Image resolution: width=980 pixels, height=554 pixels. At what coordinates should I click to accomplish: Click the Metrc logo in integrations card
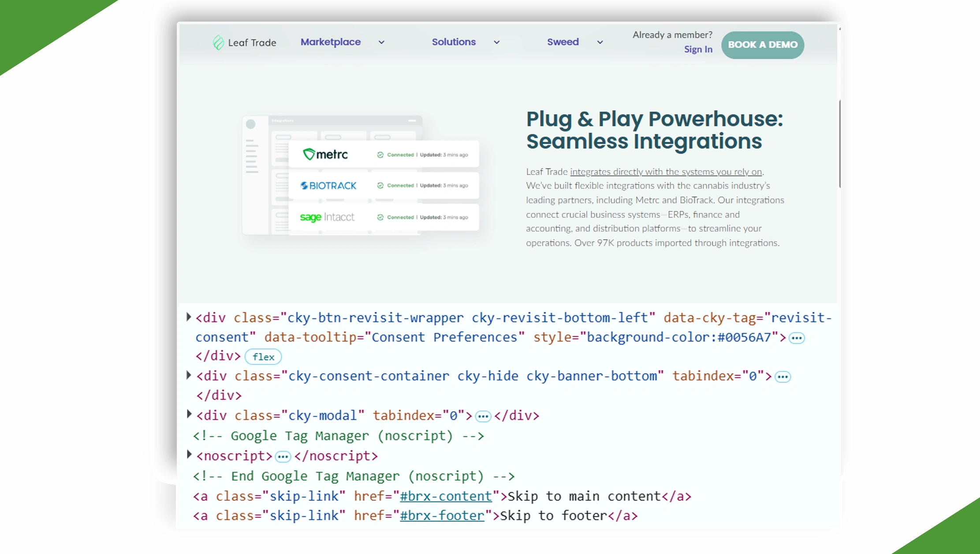point(325,154)
